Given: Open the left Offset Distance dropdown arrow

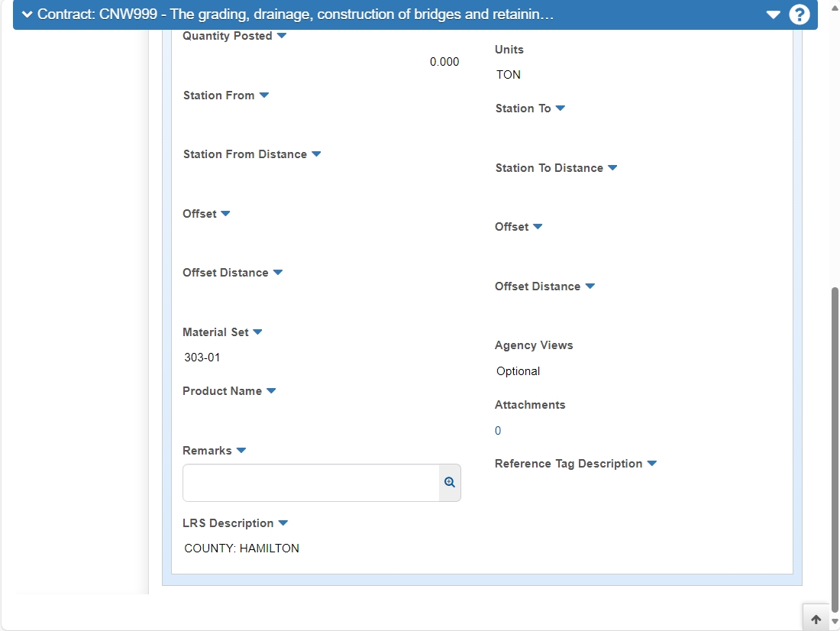Looking at the screenshot, I should [277, 273].
